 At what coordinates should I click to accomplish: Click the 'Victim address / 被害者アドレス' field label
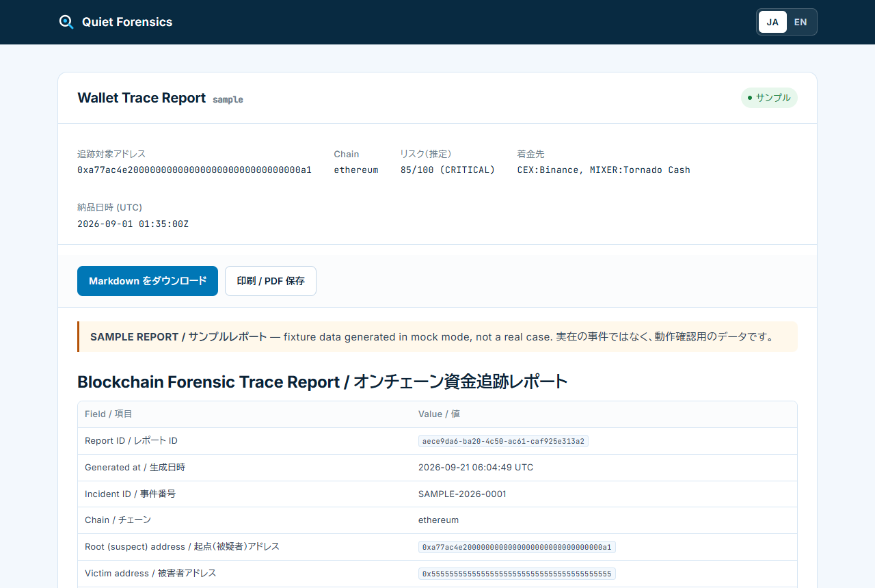(x=150, y=574)
